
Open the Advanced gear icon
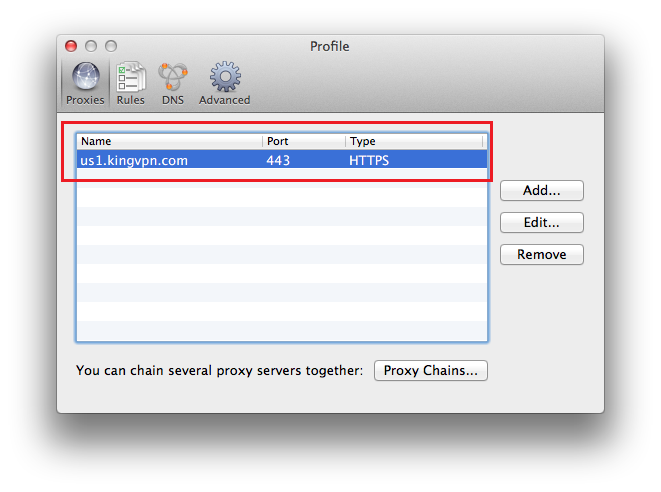(x=225, y=76)
